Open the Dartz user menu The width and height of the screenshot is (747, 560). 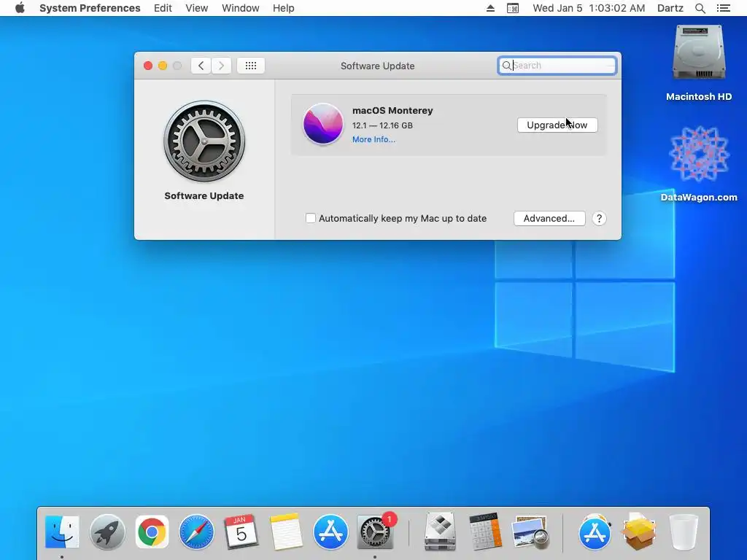(670, 8)
